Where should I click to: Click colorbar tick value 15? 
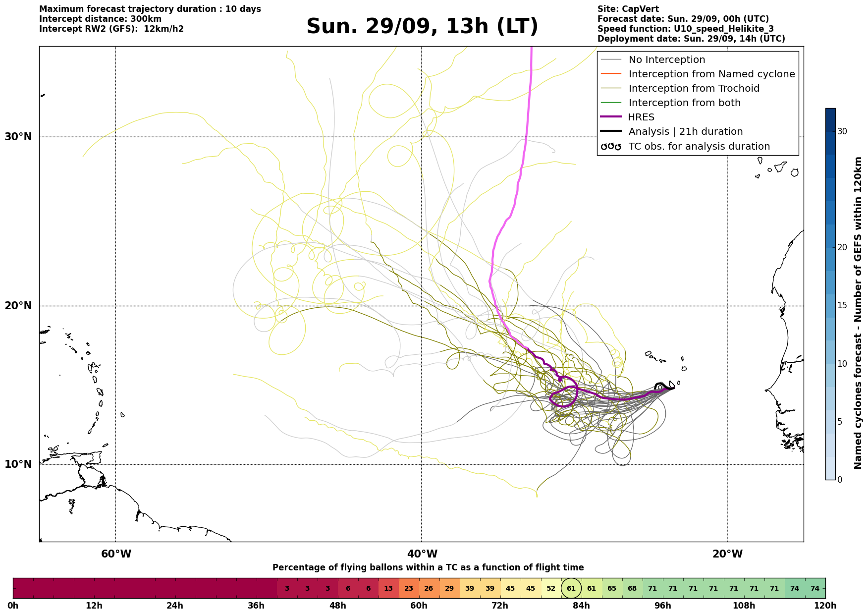click(x=842, y=305)
